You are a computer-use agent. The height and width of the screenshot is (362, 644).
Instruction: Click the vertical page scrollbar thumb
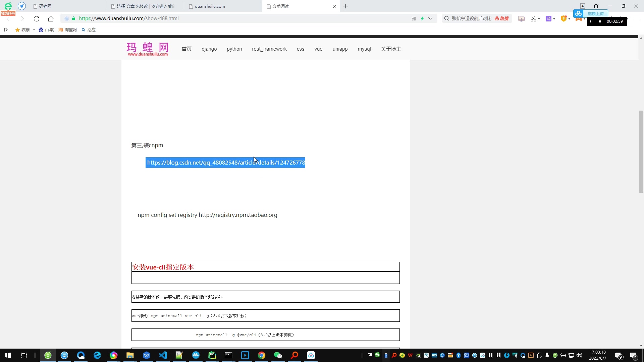click(641, 152)
